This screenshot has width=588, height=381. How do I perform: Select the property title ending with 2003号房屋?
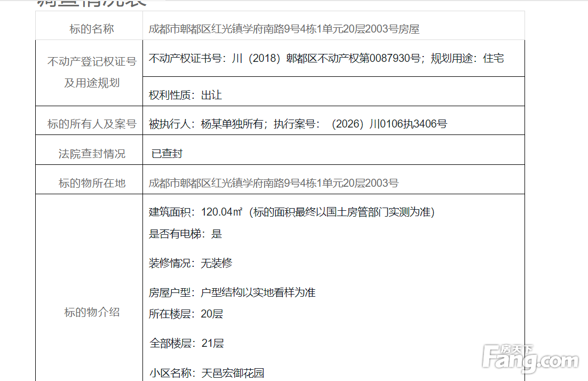[x=284, y=29]
